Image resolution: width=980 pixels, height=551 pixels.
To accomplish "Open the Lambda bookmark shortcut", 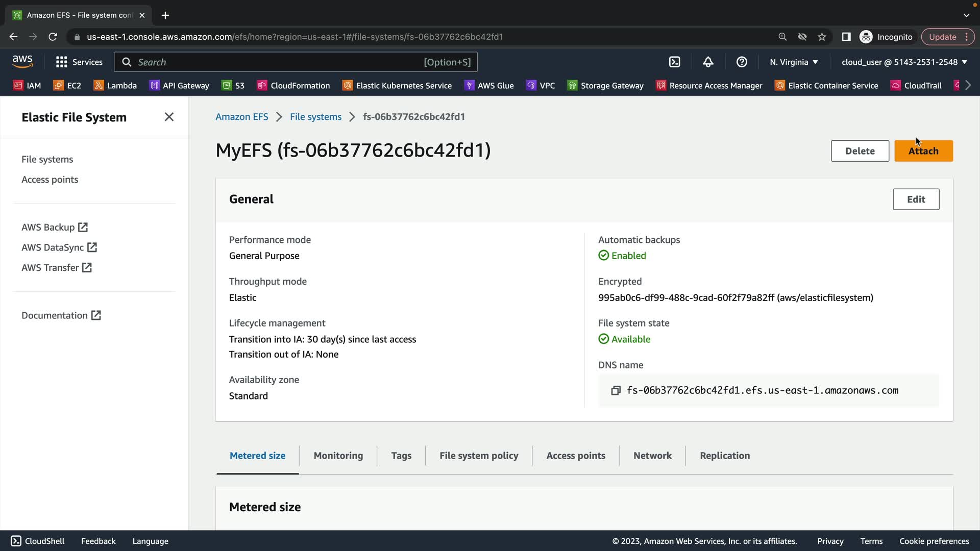I will pos(115,85).
